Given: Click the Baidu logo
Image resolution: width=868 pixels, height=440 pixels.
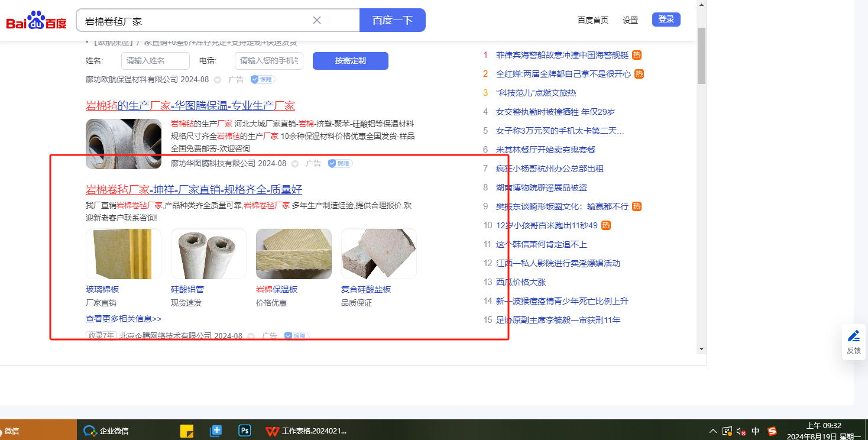Looking at the screenshot, I should point(37,21).
